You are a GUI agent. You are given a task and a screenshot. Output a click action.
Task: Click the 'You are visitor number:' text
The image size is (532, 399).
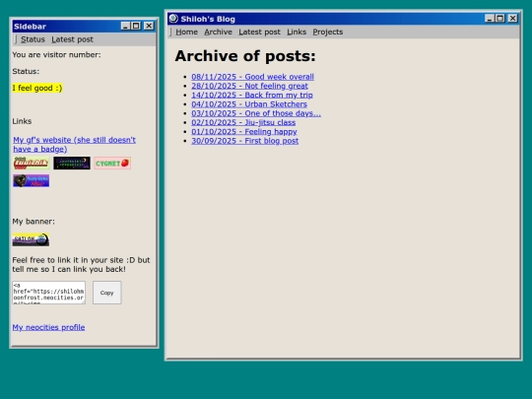[56, 54]
